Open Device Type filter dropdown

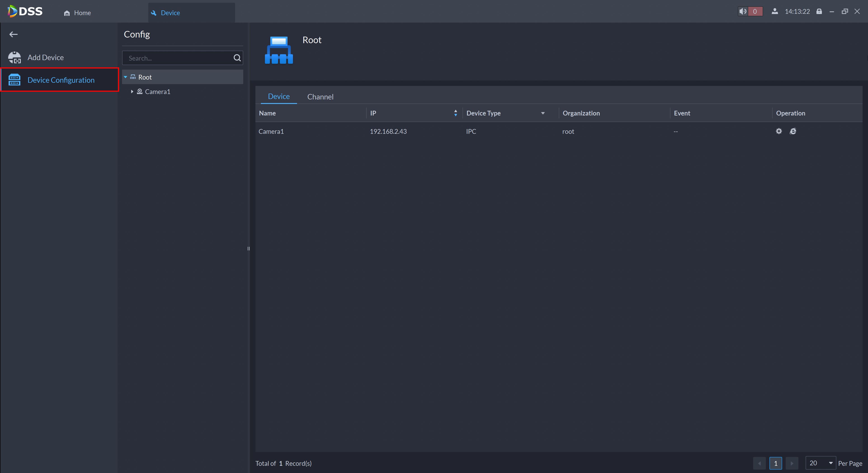(x=542, y=113)
